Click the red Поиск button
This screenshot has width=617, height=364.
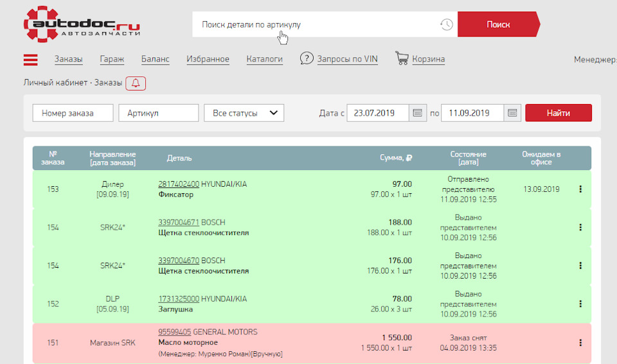(499, 24)
